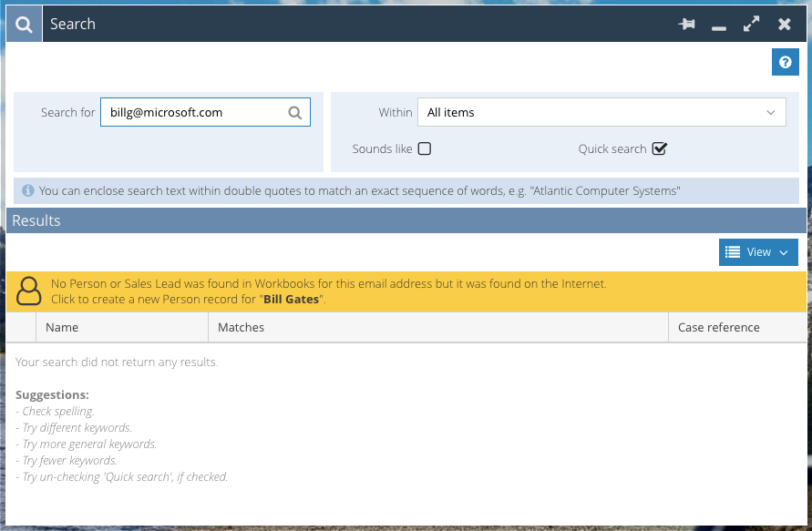Click the person icon in yellow banner

click(28, 291)
